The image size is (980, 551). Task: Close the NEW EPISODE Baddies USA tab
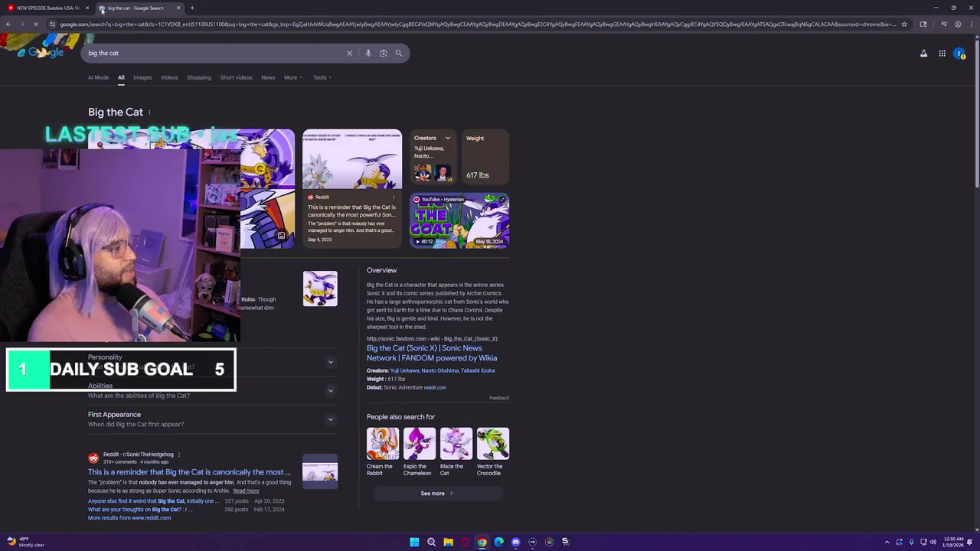click(87, 8)
